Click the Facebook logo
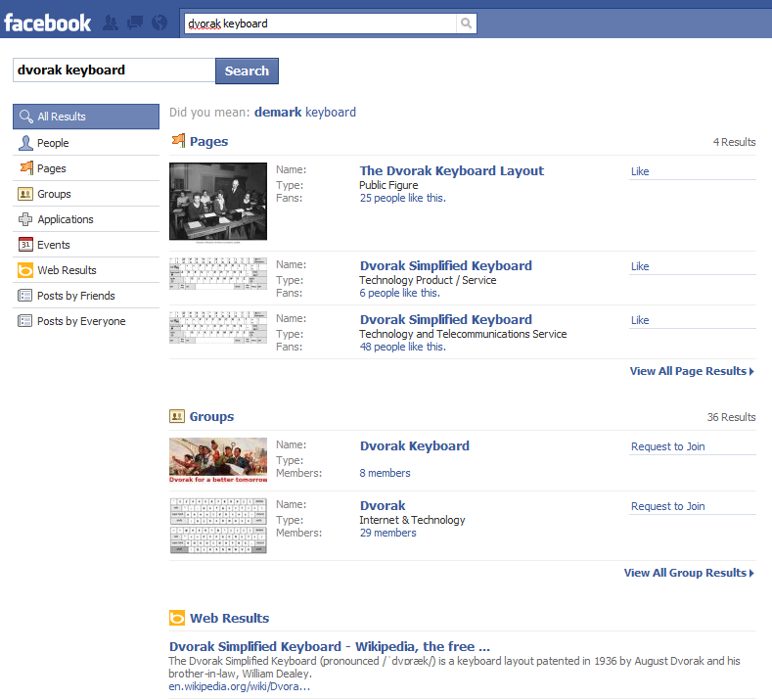The width and height of the screenshot is (772, 700). point(47,23)
